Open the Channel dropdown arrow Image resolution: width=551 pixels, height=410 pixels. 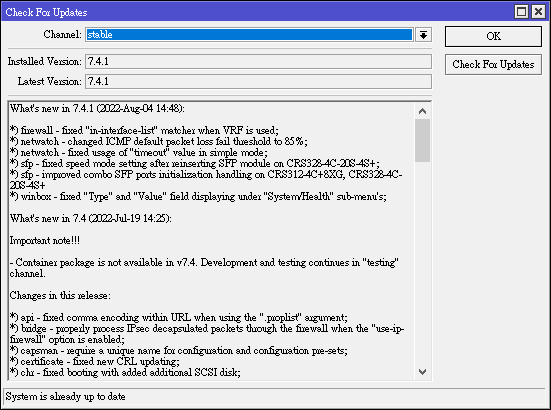point(423,35)
